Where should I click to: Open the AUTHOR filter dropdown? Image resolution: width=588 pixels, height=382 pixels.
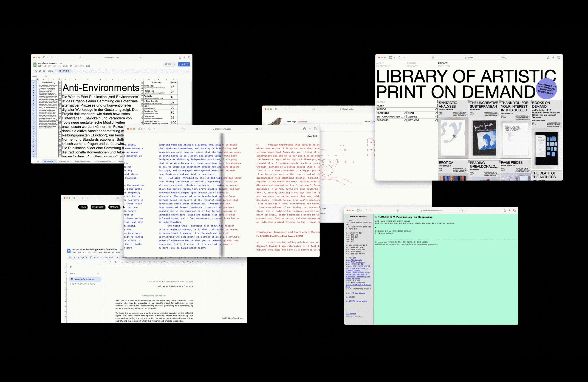(x=407, y=109)
